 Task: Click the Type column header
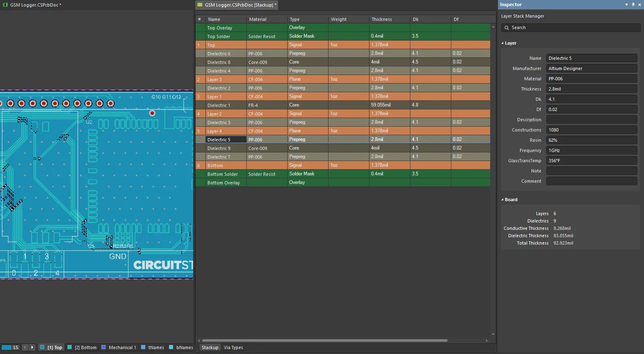point(308,19)
